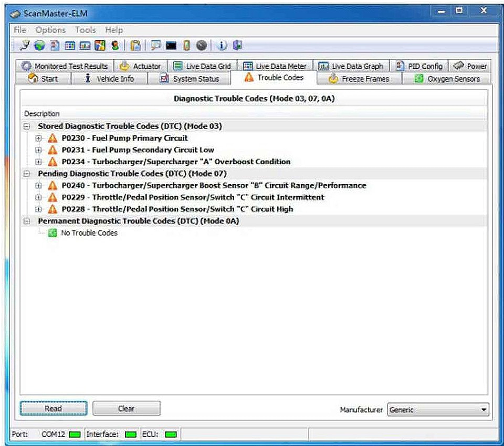The width and height of the screenshot is (504, 446).
Task: Click the blue info toolbar icon
Action: (x=222, y=45)
